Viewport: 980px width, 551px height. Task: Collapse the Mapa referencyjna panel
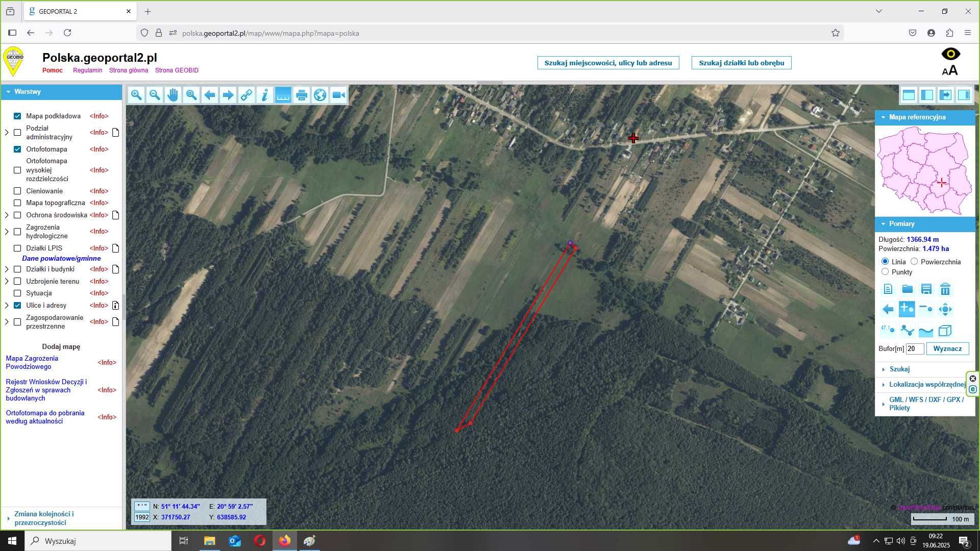coord(925,117)
